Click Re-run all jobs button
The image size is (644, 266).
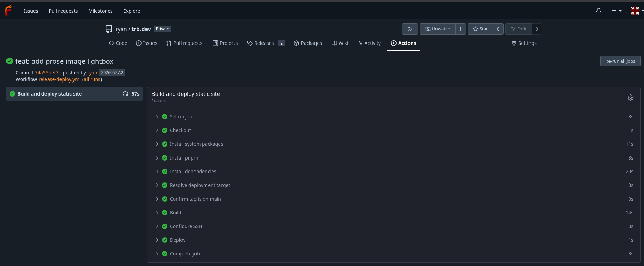(x=620, y=61)
